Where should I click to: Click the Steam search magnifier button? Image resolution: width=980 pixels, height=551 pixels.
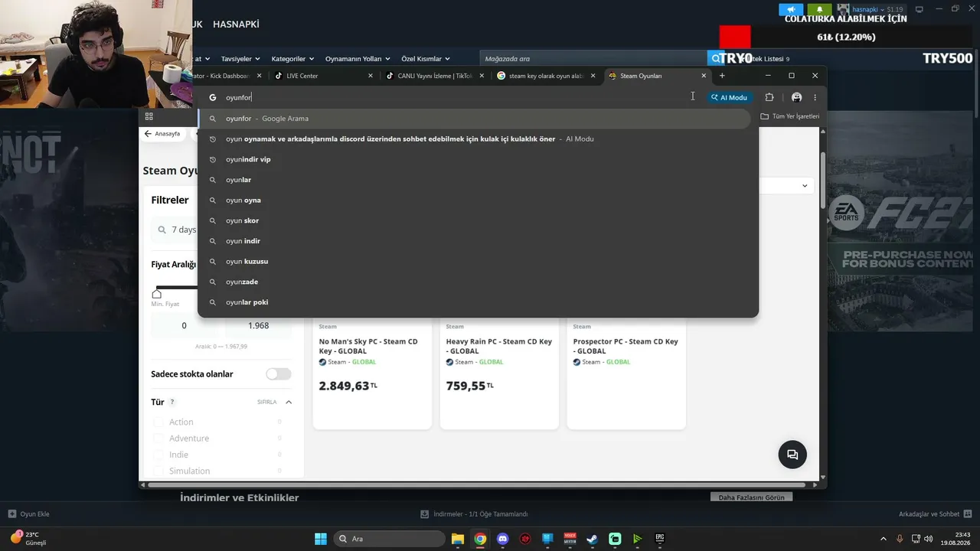click(715, 58)
